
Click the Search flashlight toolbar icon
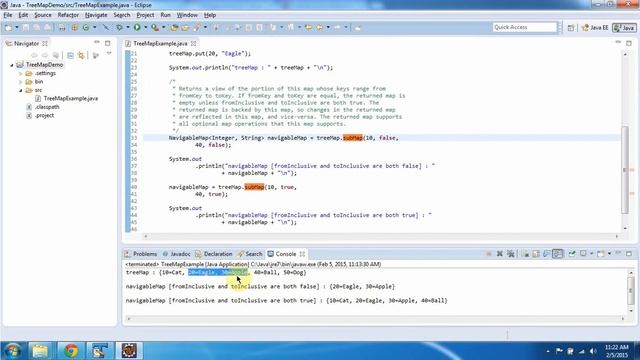(x=197, y=27)
